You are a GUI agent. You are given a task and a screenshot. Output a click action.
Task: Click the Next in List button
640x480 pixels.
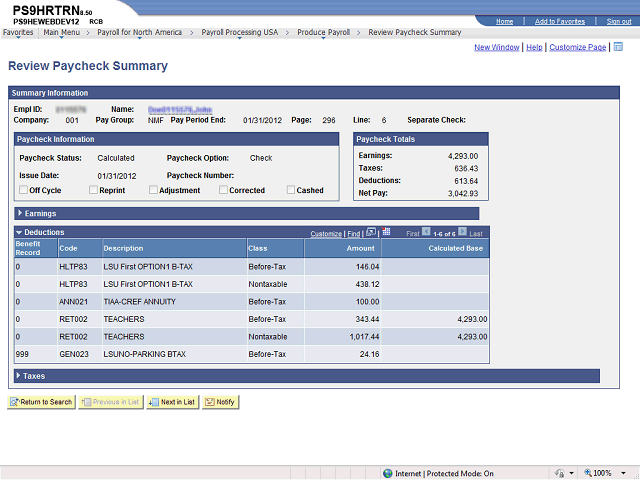(173, 402)
